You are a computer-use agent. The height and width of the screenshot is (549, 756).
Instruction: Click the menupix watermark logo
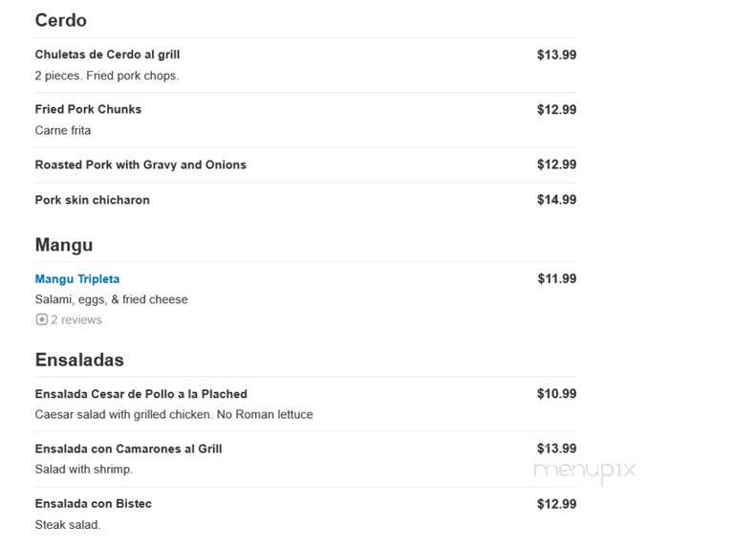(x=585, y=470)
